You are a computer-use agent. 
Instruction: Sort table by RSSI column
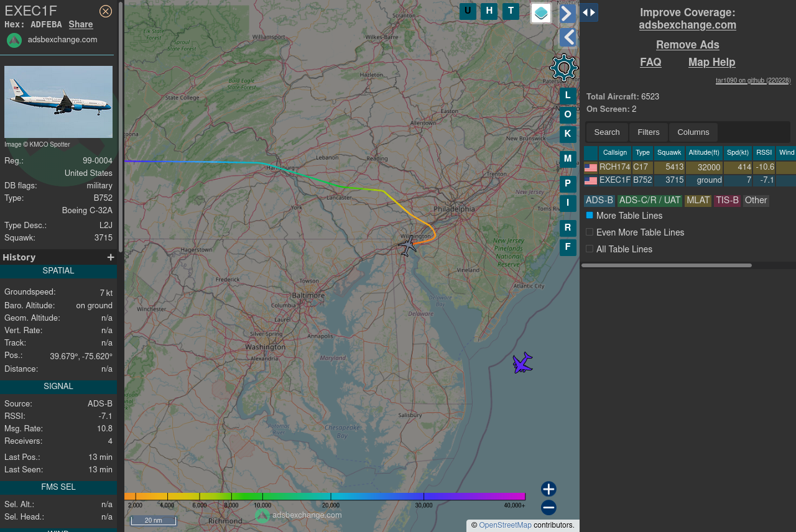tap(764, 153)
